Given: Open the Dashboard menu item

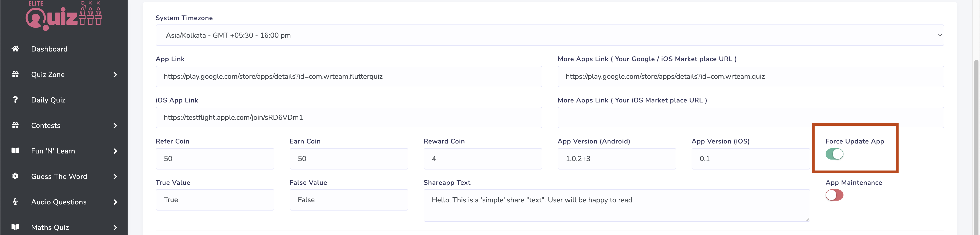Looking at the screenshot, I should (x=50, y=49).
